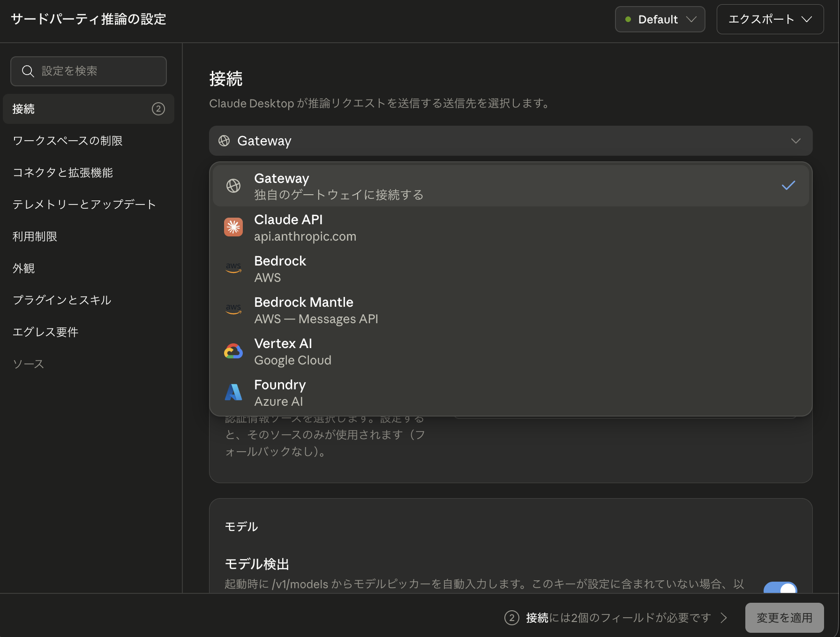840x637 pixels.
Task: Select the Gateway option in the list
Action: pos(510,186)
